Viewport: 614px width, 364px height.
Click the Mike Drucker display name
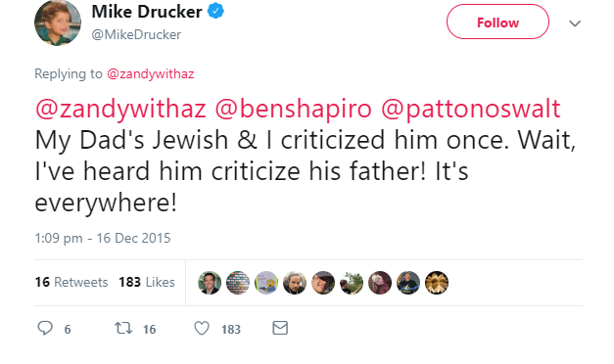tap(147, 12)
